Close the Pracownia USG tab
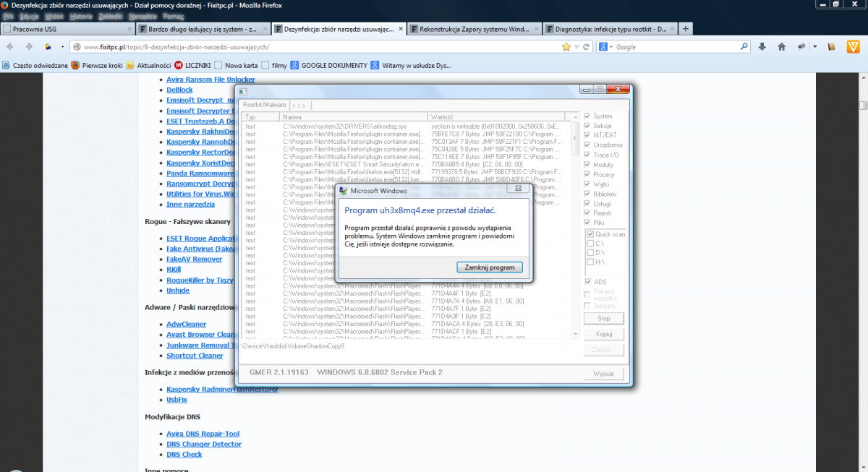The height and width of the screenshot is (472, 868). pos(130,30)
